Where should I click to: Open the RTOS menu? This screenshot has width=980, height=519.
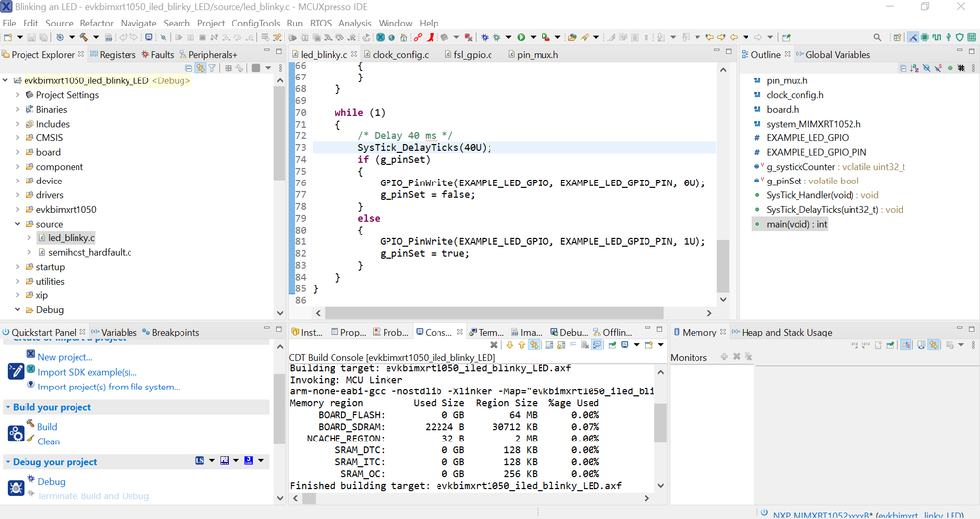pos(321,23)
